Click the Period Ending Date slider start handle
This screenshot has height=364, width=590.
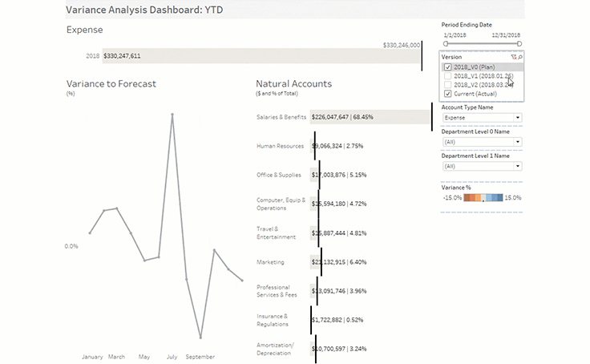point(445,44)
